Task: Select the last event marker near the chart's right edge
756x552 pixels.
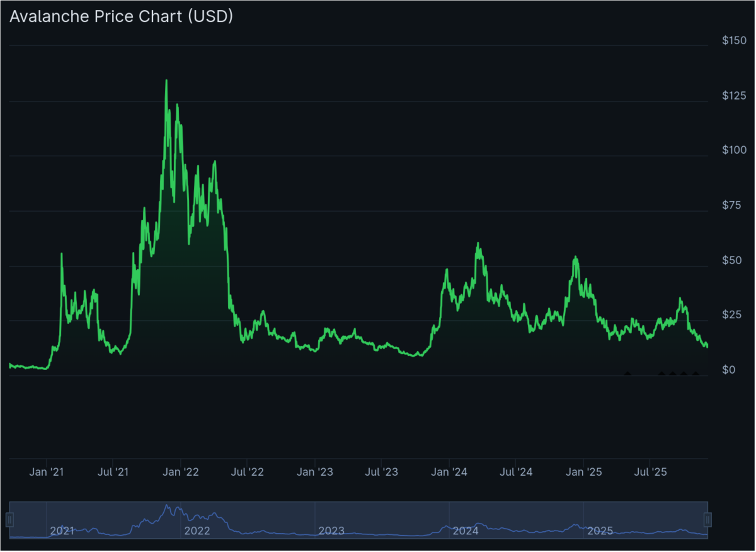Action: pyautogui.click(x=696, y=373)
